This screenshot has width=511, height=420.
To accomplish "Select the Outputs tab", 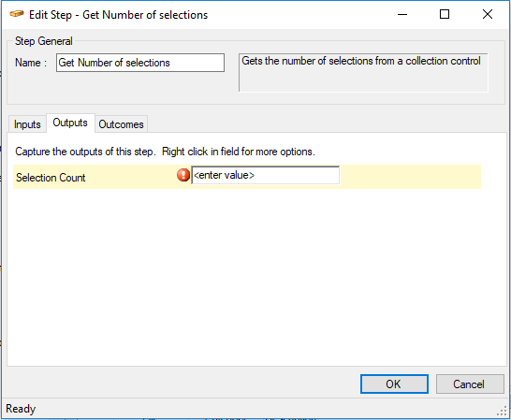I will pos(70,123).
